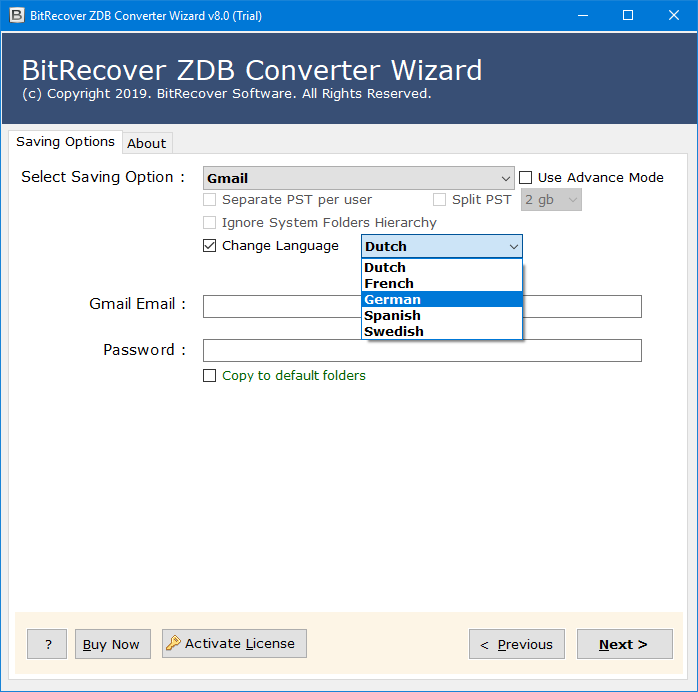The image size is (698, 692).
Task: Open the 2 gb split size dropdown
Action: click(x=551, y=199)
